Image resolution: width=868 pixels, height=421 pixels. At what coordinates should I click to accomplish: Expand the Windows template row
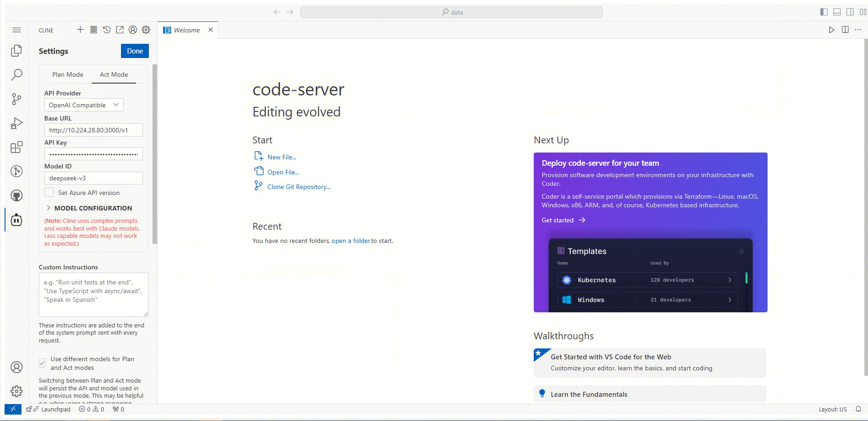(647, 300)
